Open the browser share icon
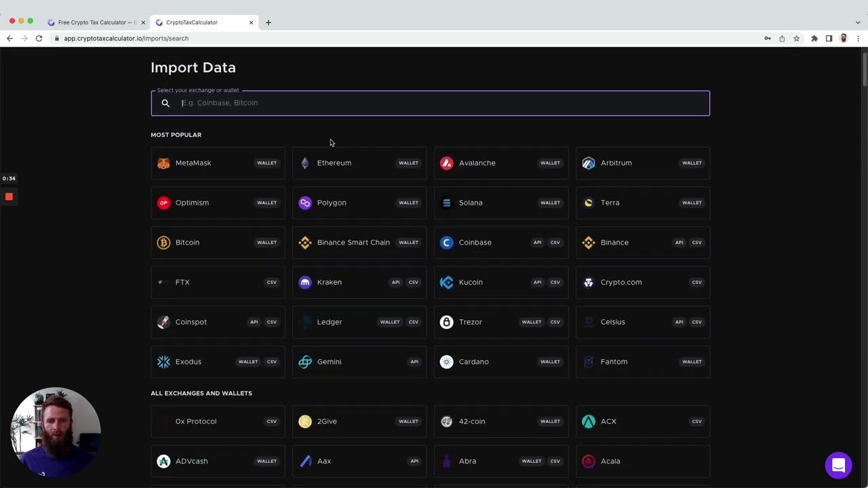The image size is (868, 488). [782, 39]
